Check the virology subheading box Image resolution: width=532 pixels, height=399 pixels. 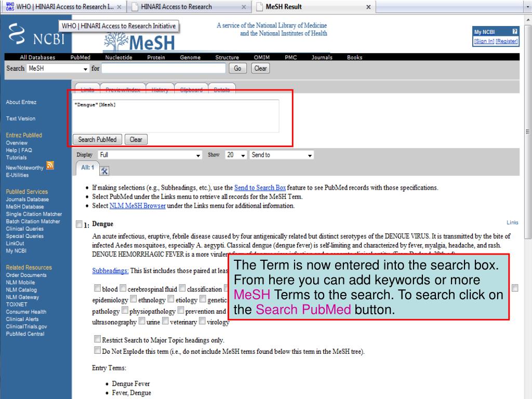tap(202, 321)
